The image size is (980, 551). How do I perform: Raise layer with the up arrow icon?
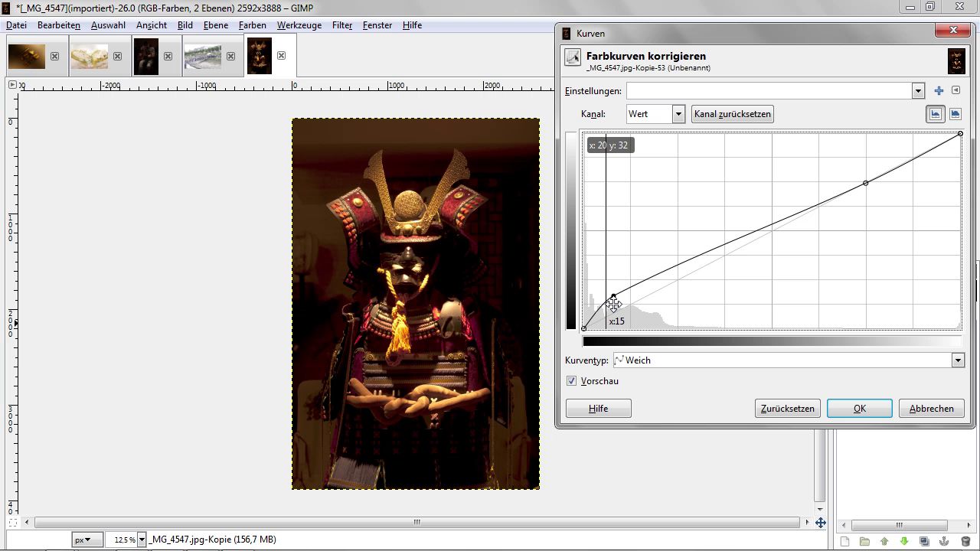(884, 542)
